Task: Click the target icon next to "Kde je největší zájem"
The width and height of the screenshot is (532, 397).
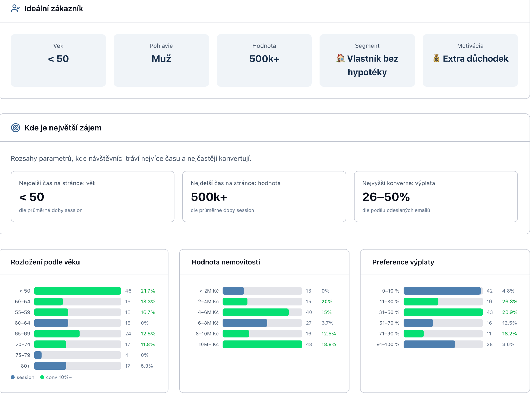Action: (15, 128)
